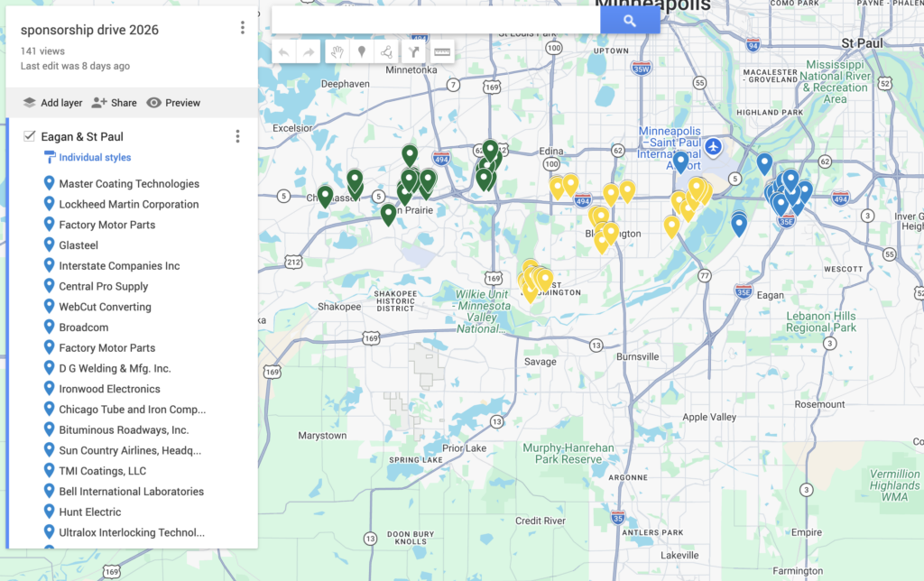Select the add directions tool

(415, 52)
